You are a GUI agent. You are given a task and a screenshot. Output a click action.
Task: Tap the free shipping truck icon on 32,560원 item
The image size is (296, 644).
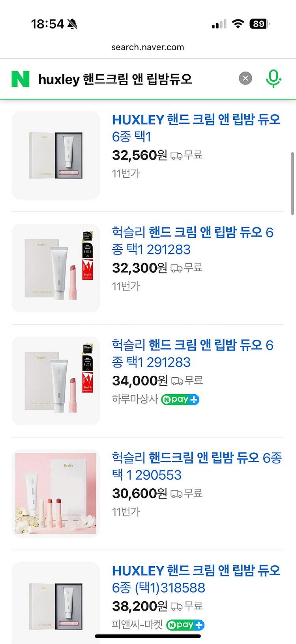[176, 156]
